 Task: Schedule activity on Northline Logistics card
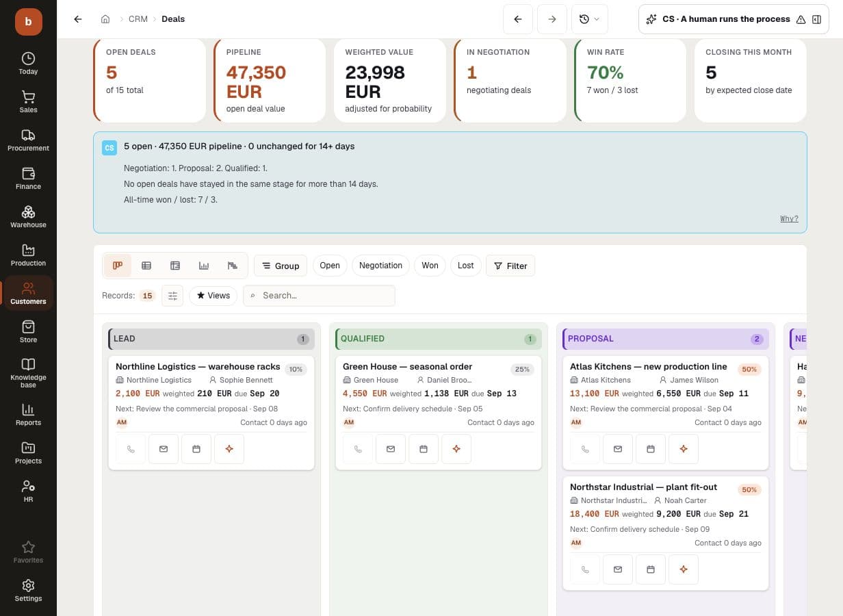click(196, 449)
